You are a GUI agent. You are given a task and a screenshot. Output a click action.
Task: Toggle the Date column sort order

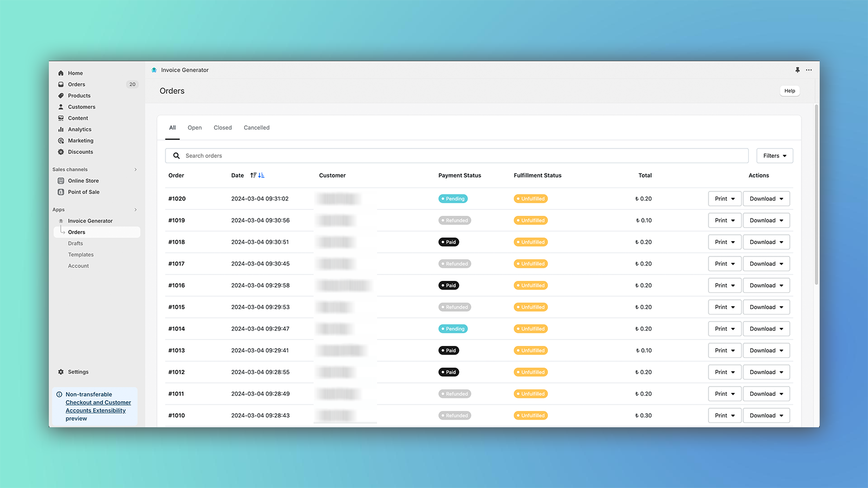point(257,176)
